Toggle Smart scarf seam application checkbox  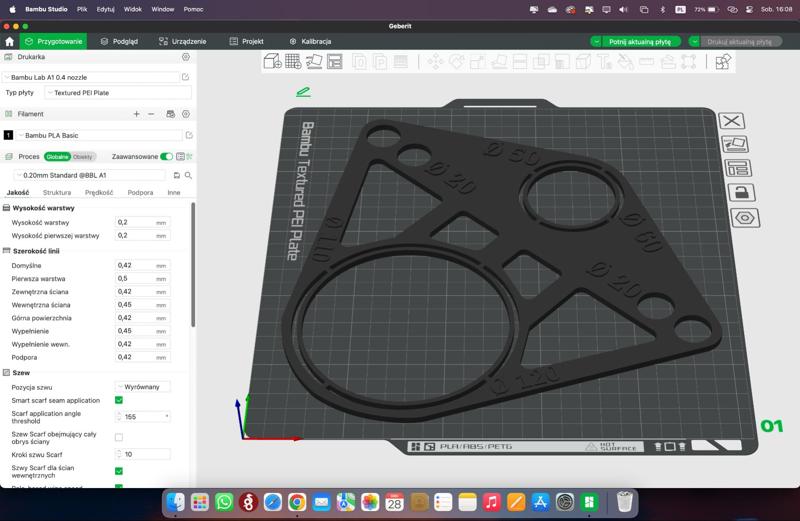[x=119, y=400]
